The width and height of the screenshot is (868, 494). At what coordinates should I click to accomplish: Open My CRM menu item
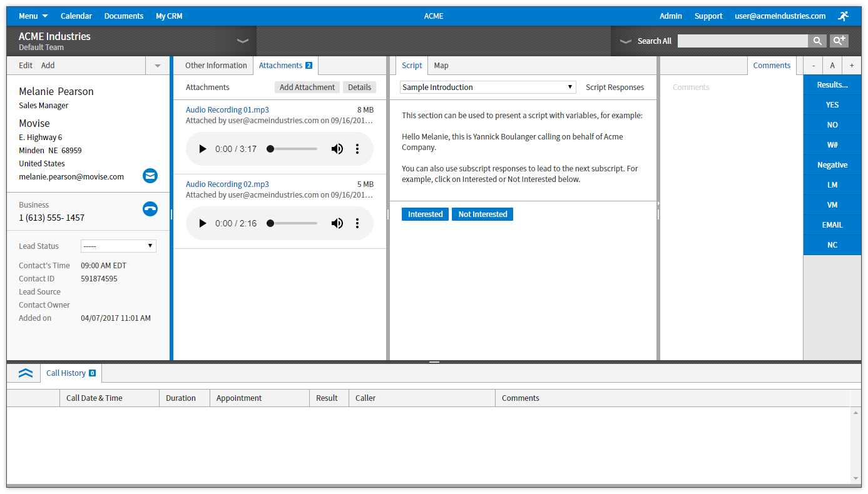169,16
